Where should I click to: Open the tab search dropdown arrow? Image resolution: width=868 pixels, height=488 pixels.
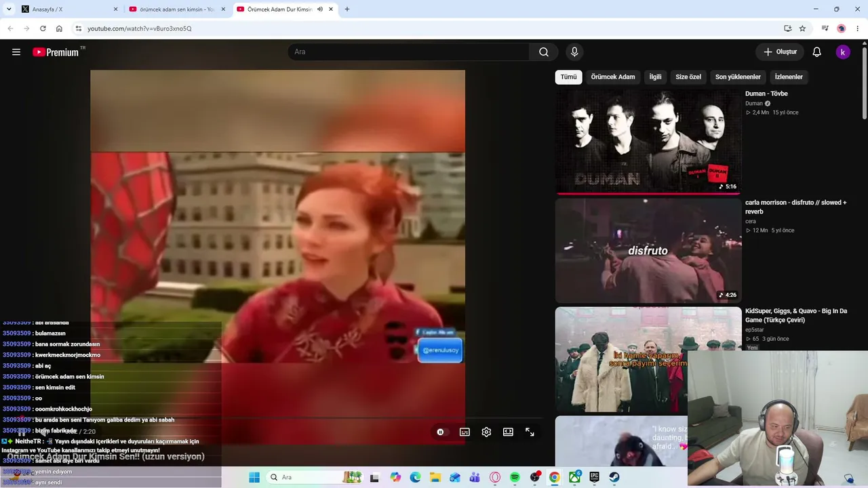pyautogui.click(x=9, y=9)
